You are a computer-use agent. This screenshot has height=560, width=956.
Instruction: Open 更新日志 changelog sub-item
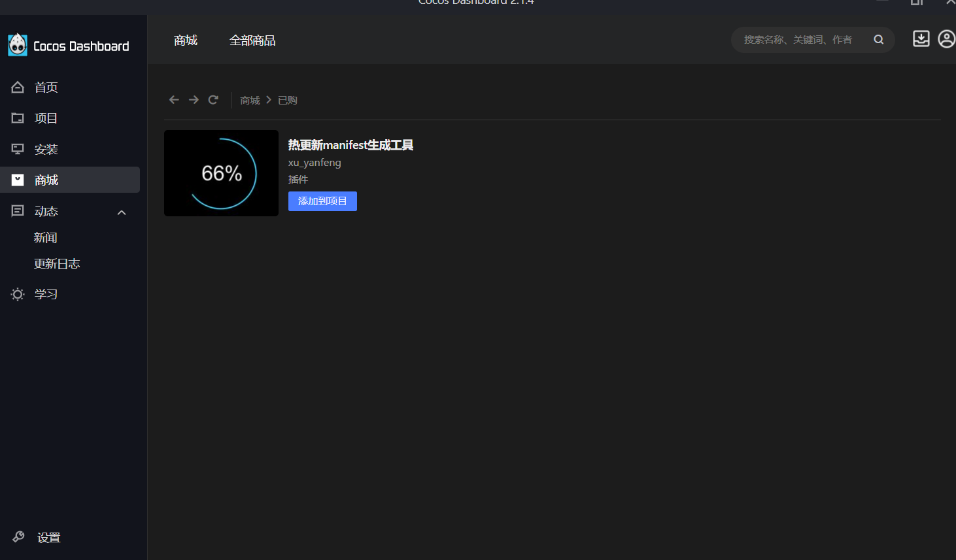coord(57,264)
